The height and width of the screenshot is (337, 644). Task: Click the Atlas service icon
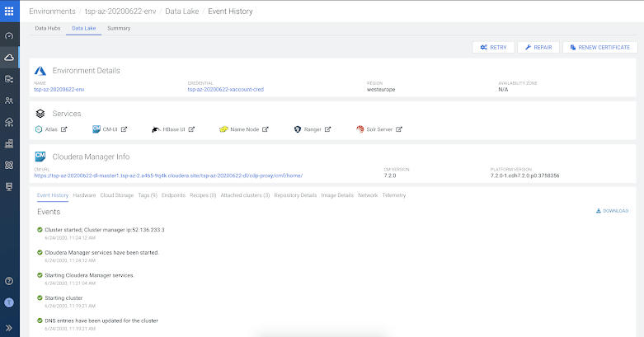point(39,129)
